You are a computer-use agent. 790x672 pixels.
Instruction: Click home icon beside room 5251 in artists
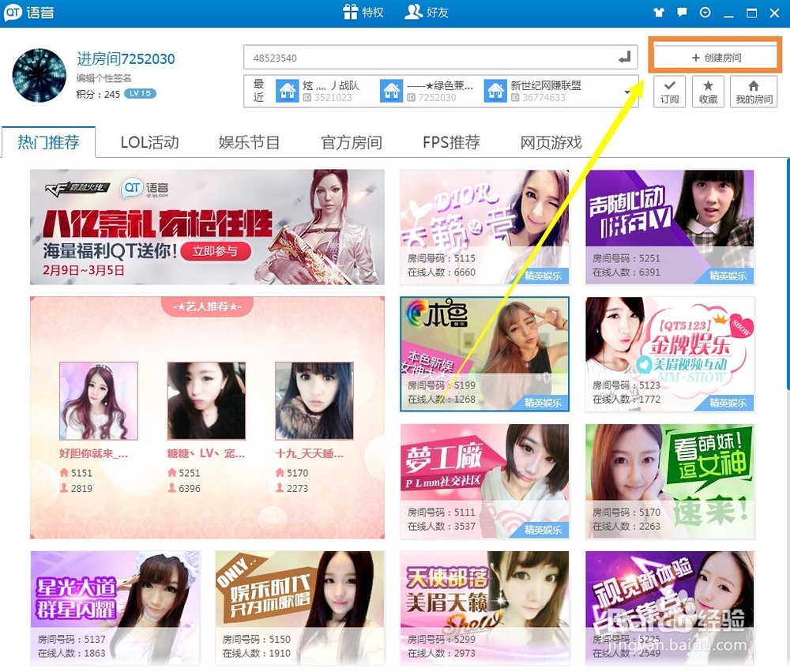[x=171, y=472]
